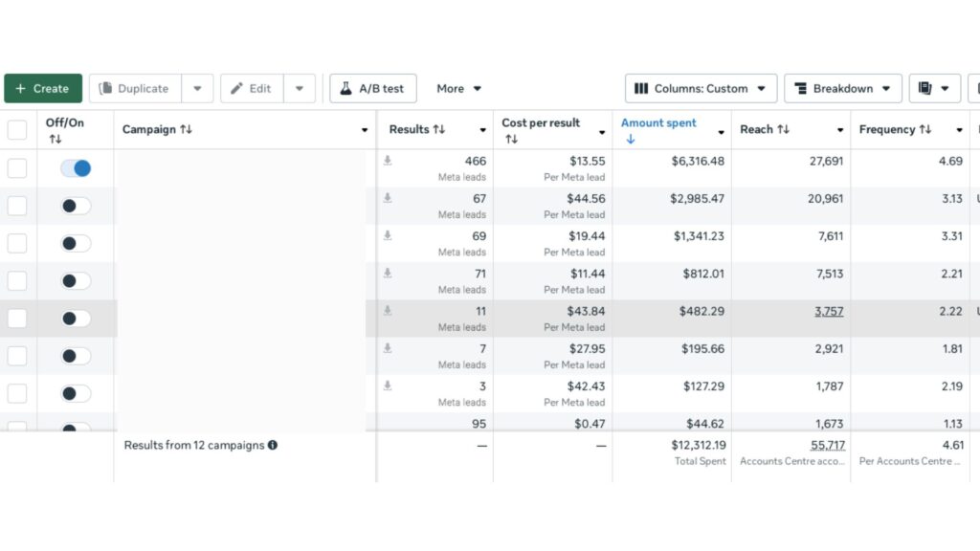Expand the Breakdown dropdown
Viewport: 980px width, 551px height.
842,89
